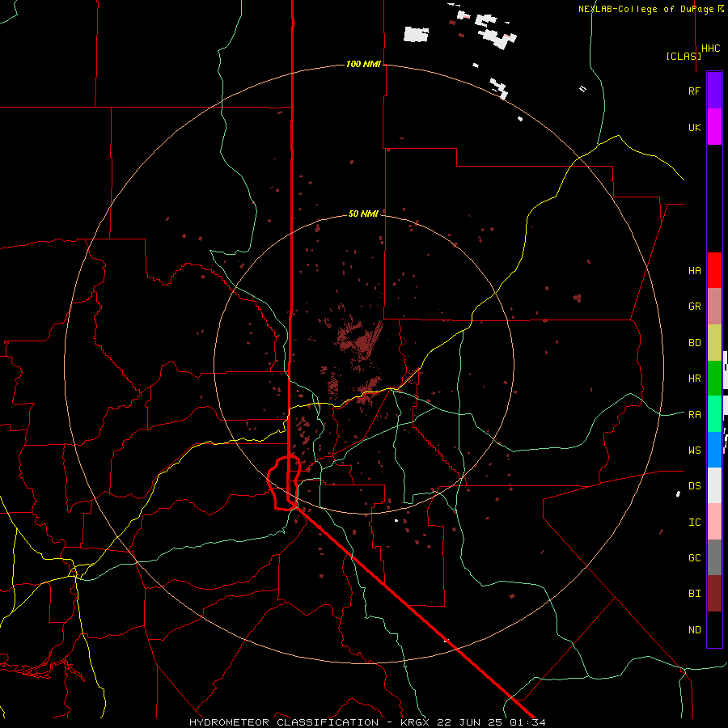Click the HR green legend swatch
This screenshot has height=728, width=728.
(x=714, y=379)
